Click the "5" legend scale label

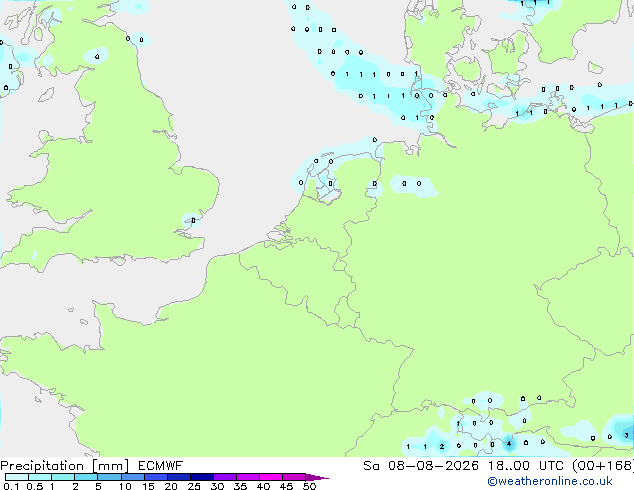pyautogui.click(x=98, y=486)
